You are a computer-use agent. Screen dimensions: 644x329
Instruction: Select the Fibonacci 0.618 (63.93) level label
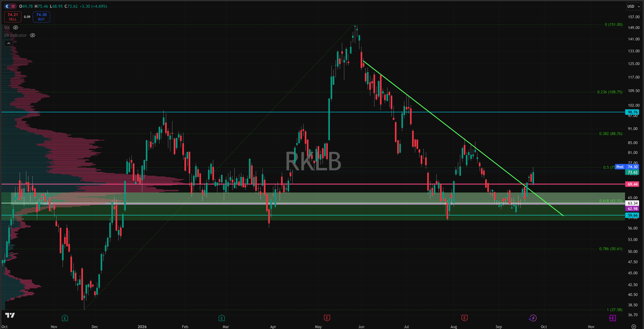[x=611, y=201]
